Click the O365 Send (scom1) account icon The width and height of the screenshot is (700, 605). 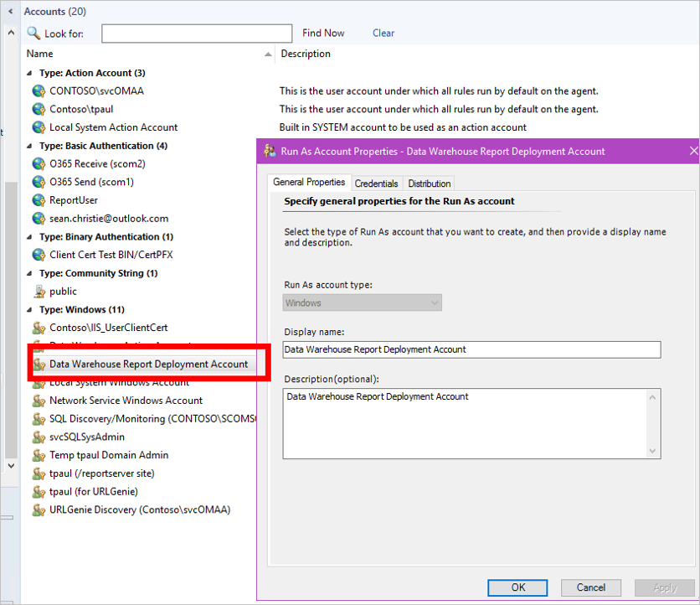click(39, 182)
